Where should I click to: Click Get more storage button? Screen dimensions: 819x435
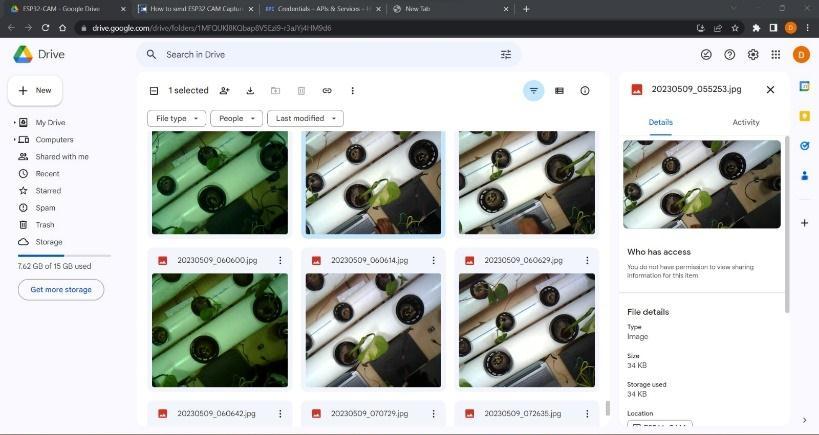[61, 289]
